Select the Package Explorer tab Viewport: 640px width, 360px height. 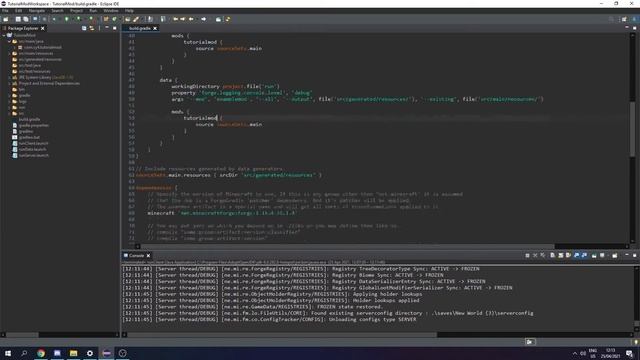pos(23,28)
